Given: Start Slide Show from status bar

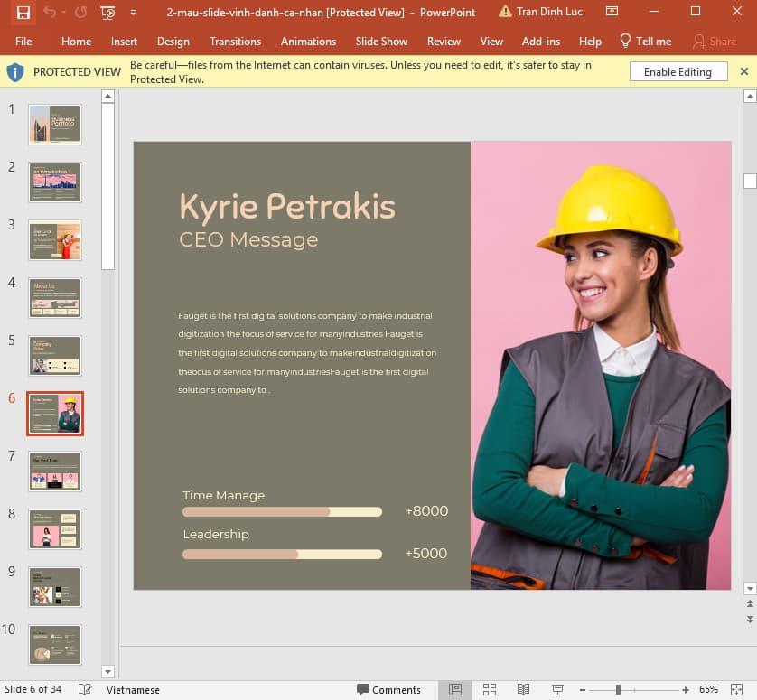Looking at the screenshot, I should (556, 690).
